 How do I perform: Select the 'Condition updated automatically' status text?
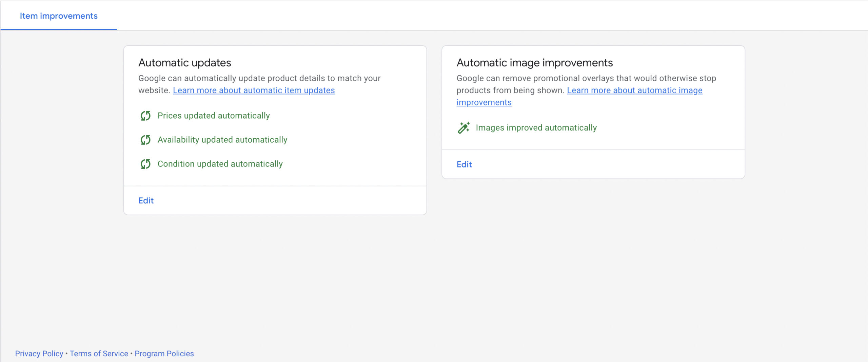coord(220,164)
